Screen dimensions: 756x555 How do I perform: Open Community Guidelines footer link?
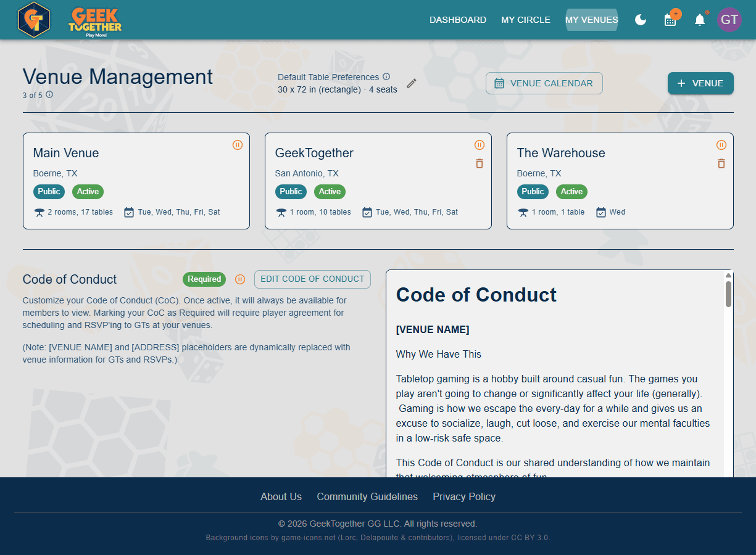click(367, 496)
